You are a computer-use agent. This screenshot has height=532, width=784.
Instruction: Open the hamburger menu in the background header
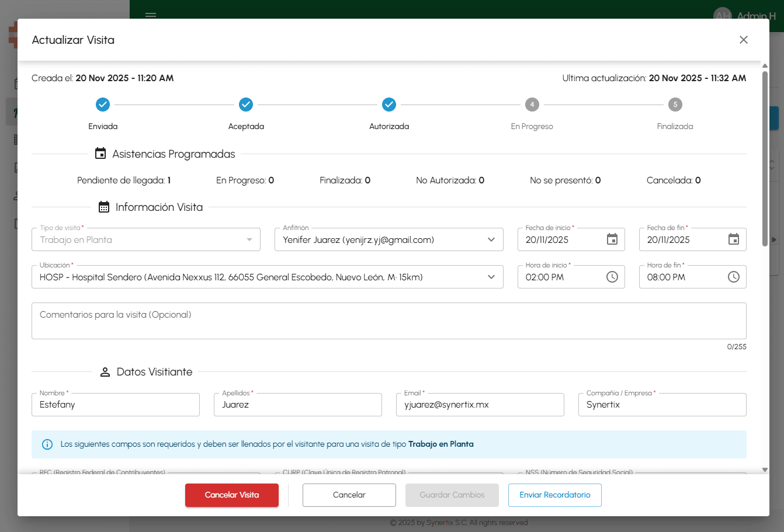151,15
